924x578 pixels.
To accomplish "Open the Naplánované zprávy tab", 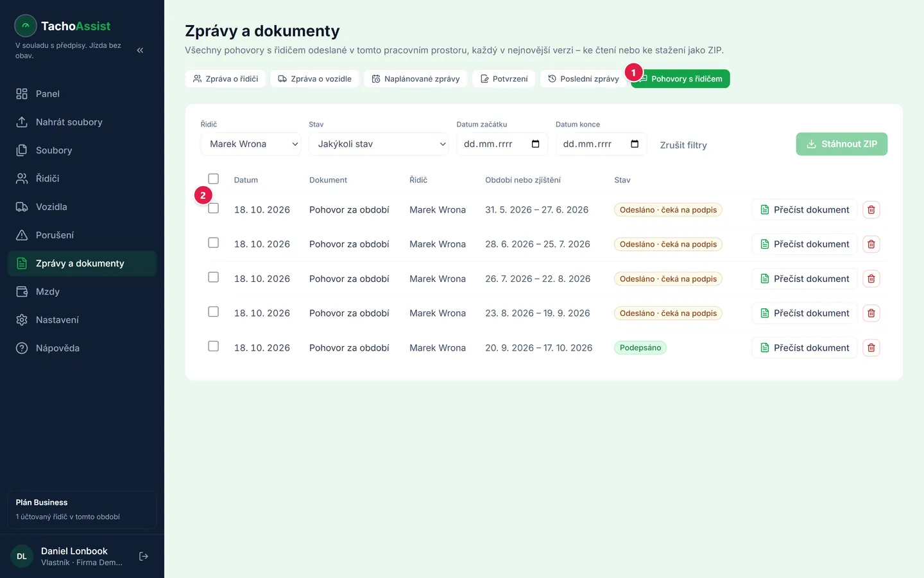I will click(x=416, y=79).
